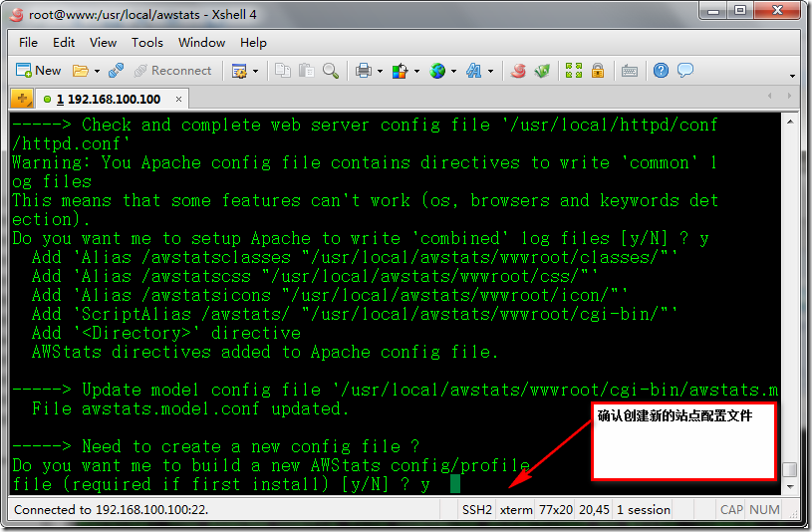The image size is (812, 532).
Task: Open the Tools menu
Action: tap(147, 43)
